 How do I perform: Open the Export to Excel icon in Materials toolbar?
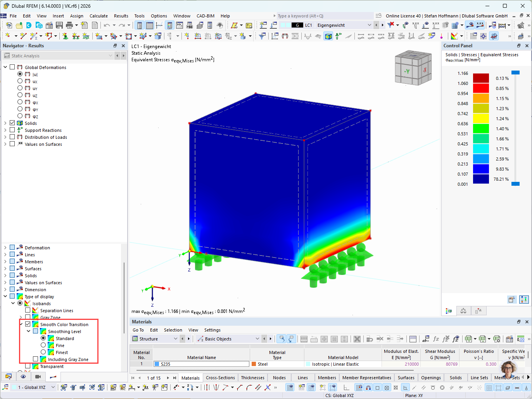point(482,339)
